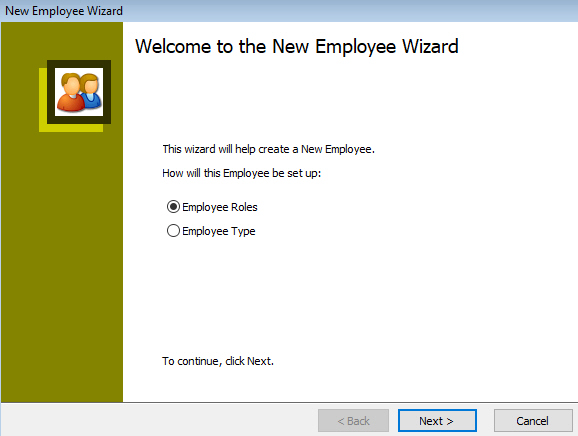578x436 pixels.
Task: Choose the Employee Type radio option
Action: (x=173, y=231)
